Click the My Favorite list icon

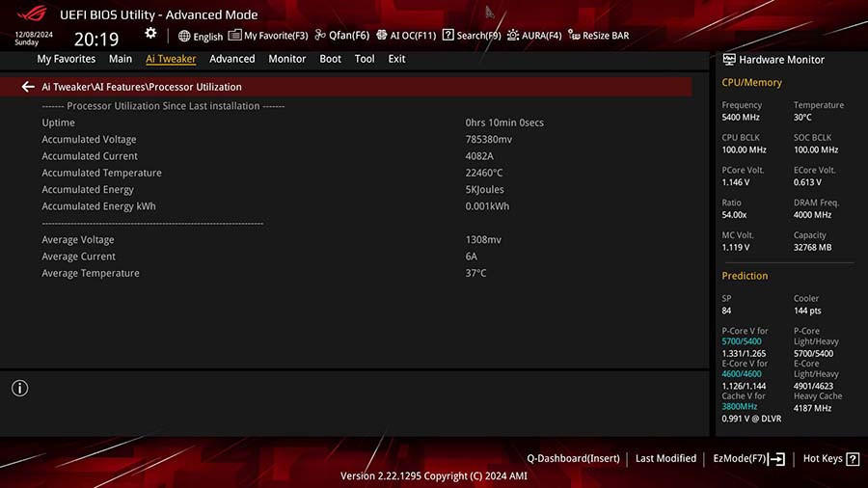(x=234, y=35)
